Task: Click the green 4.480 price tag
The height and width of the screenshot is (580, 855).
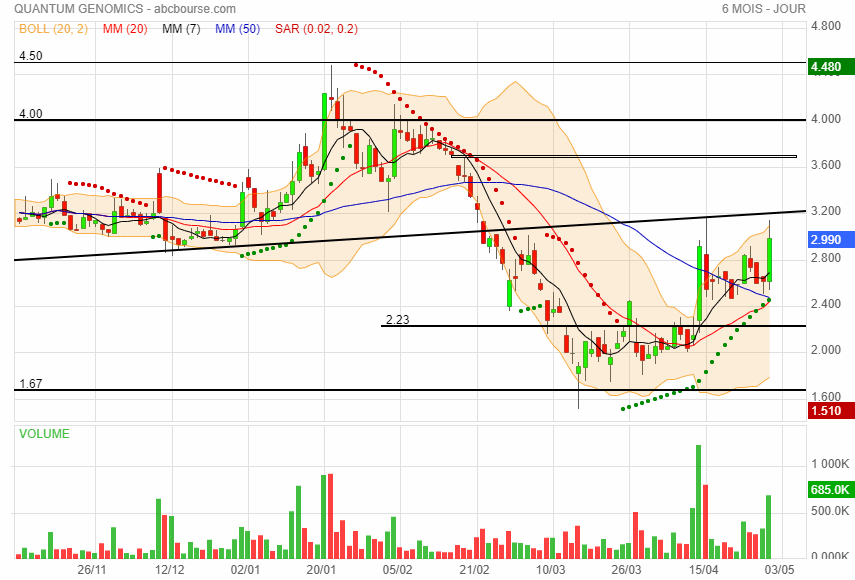Action: [831, 67]
